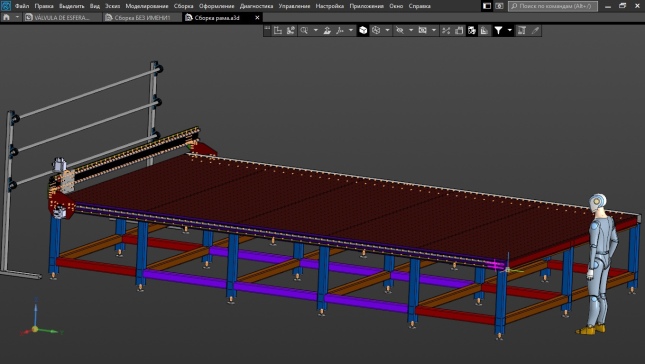The image size is (645, 364).
Task: Toggle the panel layout icon in the title bar
Action: 487,6
